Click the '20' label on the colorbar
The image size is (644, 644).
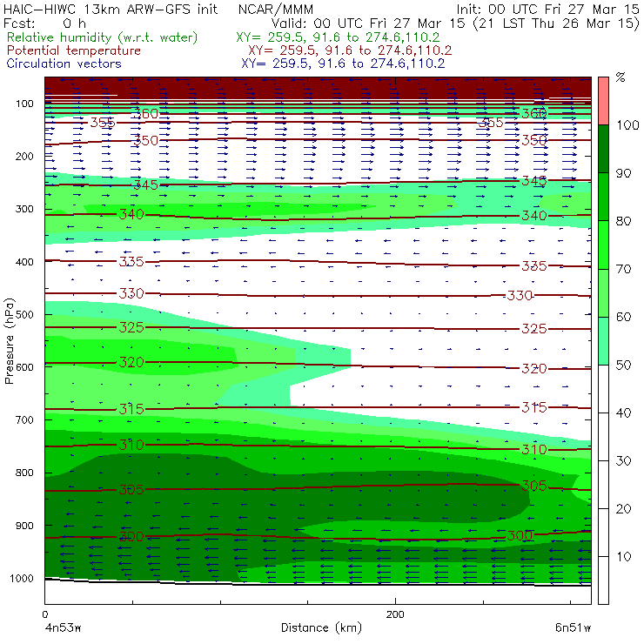(623, 509)
